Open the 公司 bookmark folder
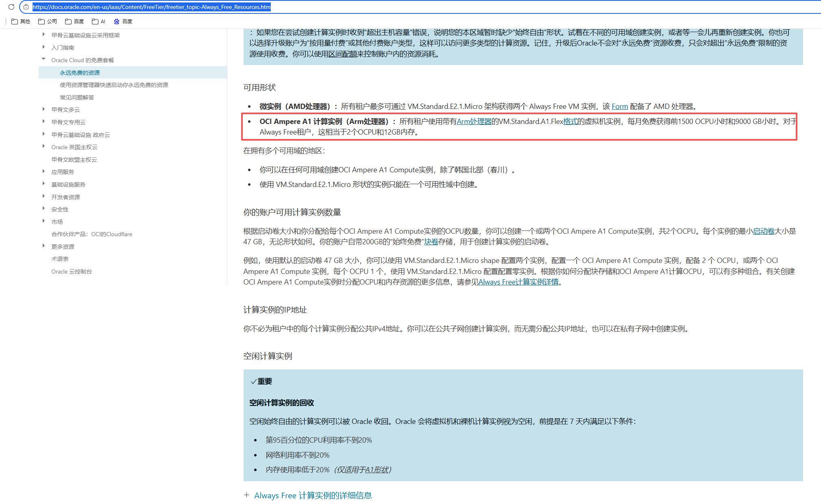This screenshot has height=504, width=821. pyautogui.click(x=48, y=22)
